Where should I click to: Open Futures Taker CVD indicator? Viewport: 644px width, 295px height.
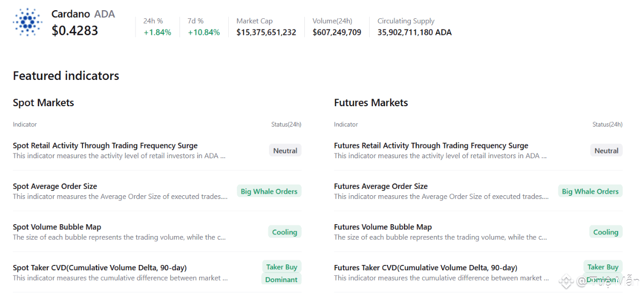(425, 268)
